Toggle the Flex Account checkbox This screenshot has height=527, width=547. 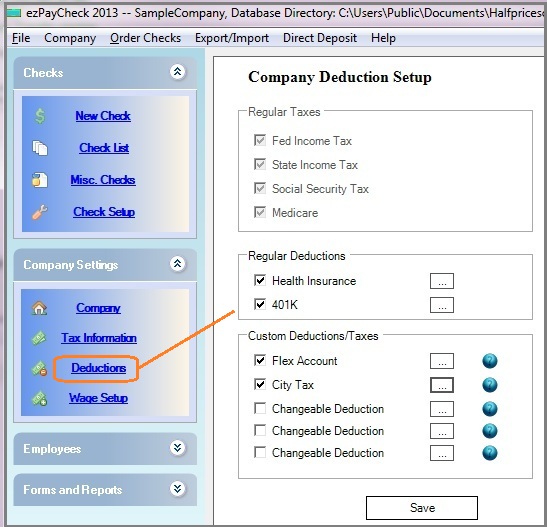coord(260,360)
